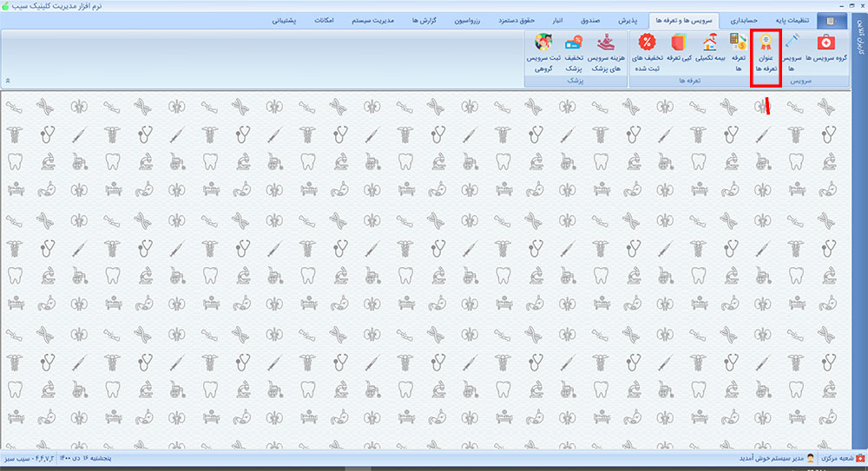Click تخفیف پزشک (Doctor Discount) icon
The width and height of the screenshot is (868, 471).
tap(574, 51)
